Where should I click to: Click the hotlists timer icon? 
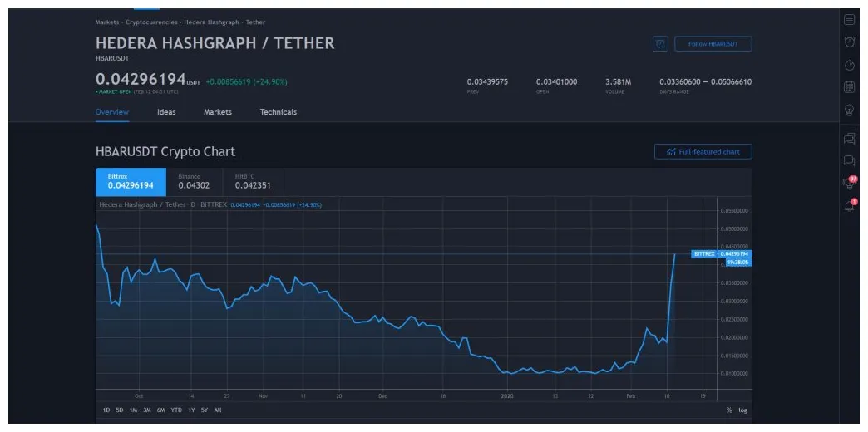[849, 65]
